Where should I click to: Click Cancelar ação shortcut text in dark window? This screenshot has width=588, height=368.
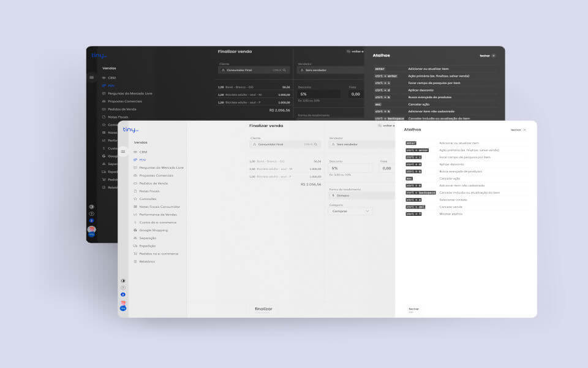(x=419, y=104)
